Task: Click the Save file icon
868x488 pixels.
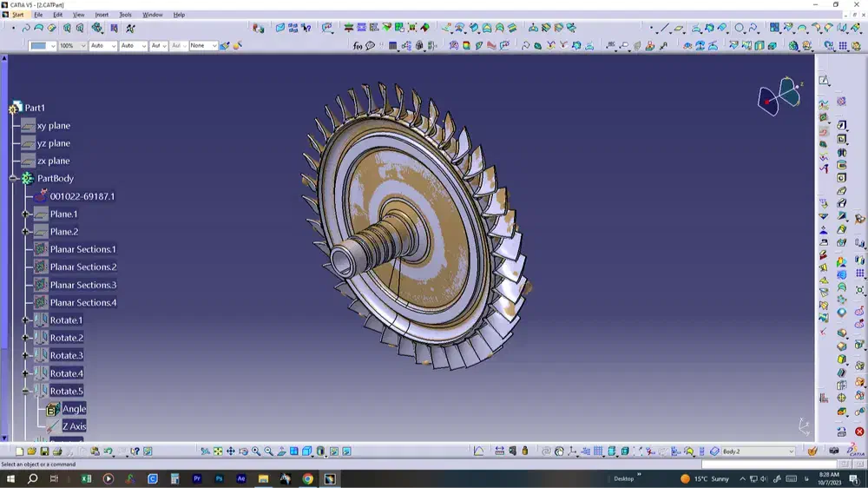Action: tap(44, 452)
